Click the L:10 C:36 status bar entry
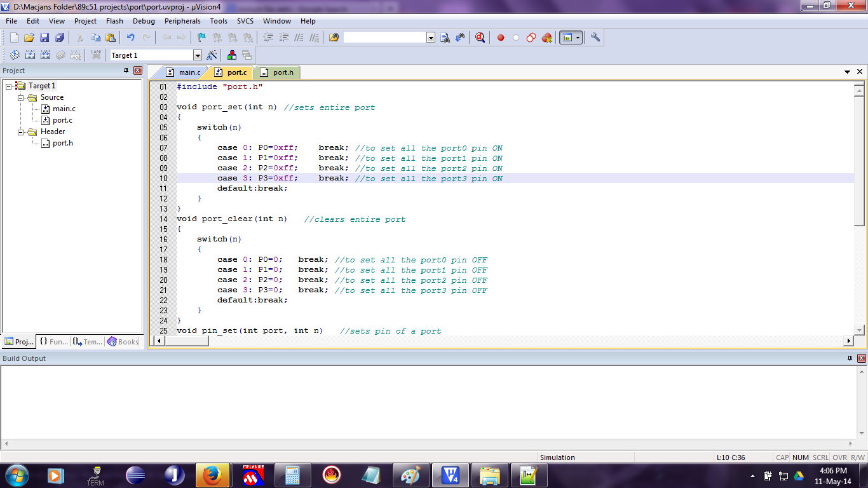 (x=731, y=457)
